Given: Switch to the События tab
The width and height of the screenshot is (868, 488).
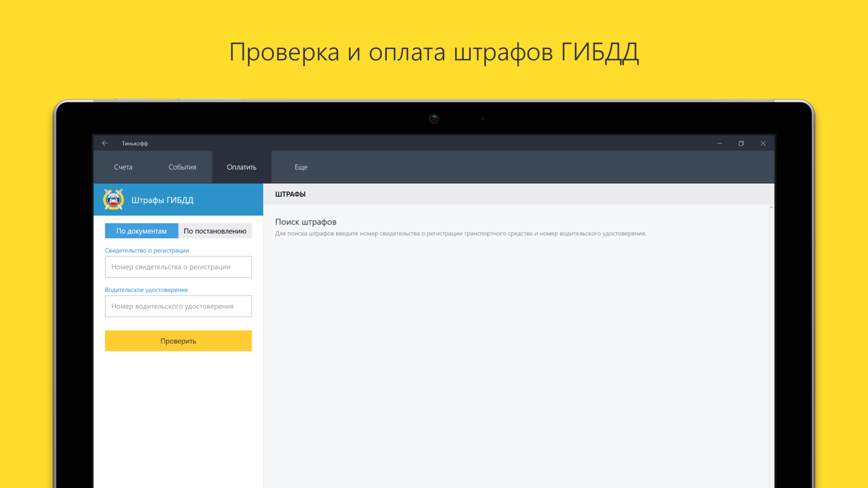Looking at the screenshot, I should click(x=182, y=167).
